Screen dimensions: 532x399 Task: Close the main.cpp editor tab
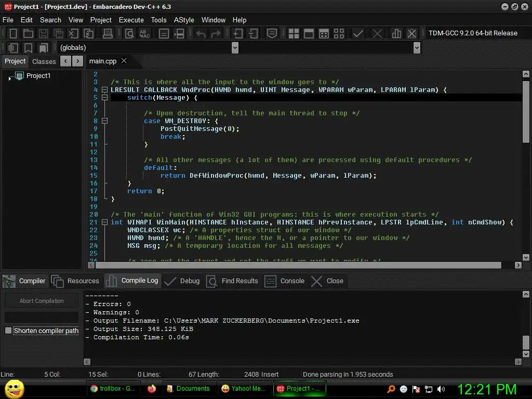[x=124, y=61]
